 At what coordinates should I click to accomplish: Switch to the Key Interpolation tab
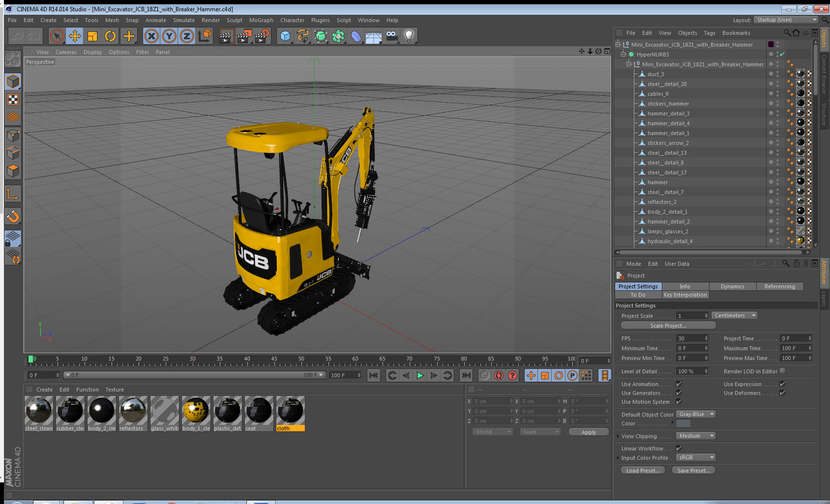(x=685, y=295)
